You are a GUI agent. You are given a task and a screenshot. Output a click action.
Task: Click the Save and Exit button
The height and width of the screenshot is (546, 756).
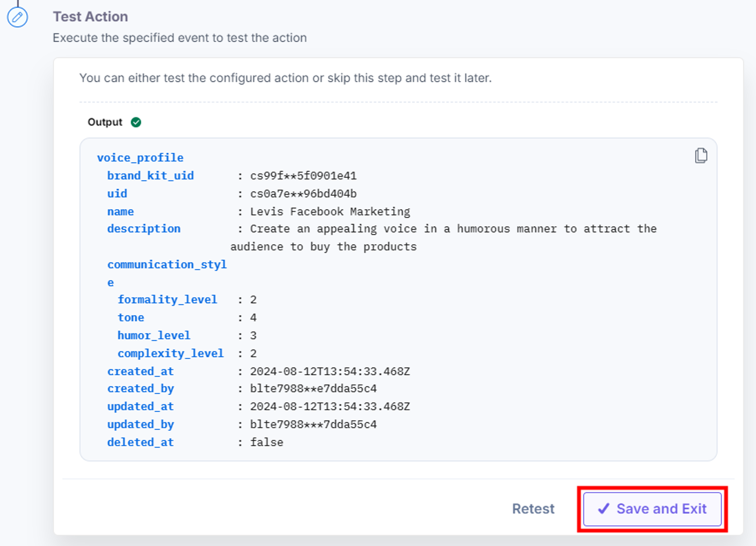point(652,509)
